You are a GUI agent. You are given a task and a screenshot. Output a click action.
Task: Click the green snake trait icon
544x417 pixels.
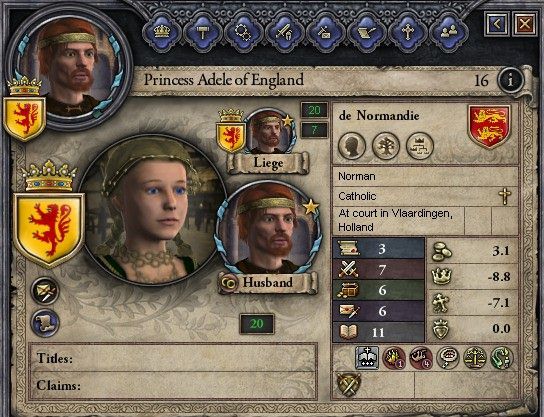click(502, 358)
